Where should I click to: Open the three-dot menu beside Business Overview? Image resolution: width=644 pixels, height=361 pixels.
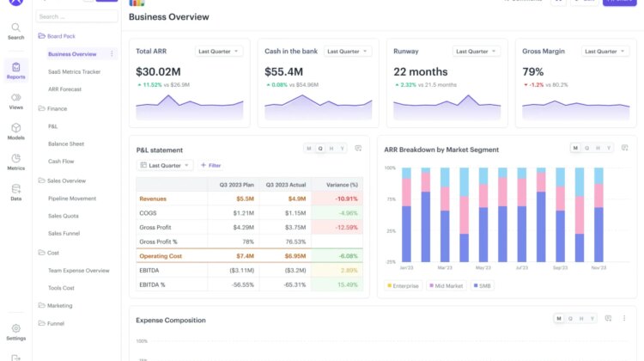(112, 54)
